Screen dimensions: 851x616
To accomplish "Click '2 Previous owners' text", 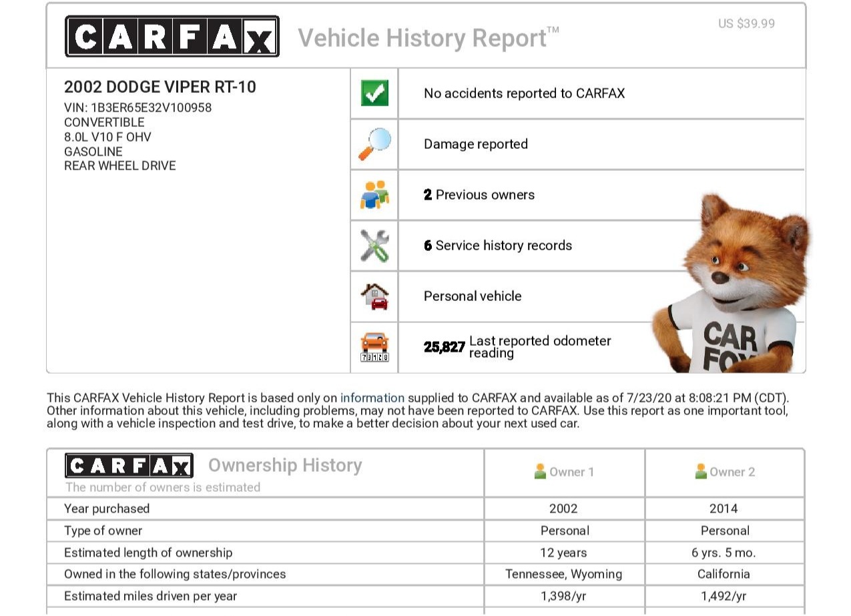I will click(479, 195).
